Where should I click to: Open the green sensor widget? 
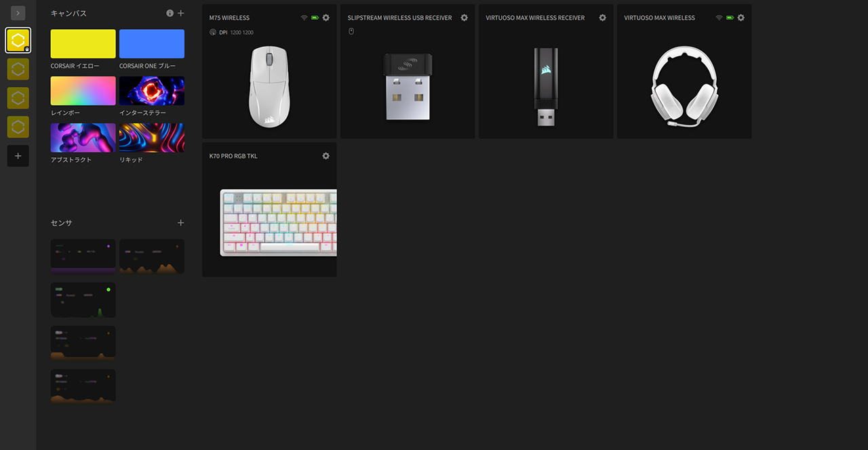point(83,300)
